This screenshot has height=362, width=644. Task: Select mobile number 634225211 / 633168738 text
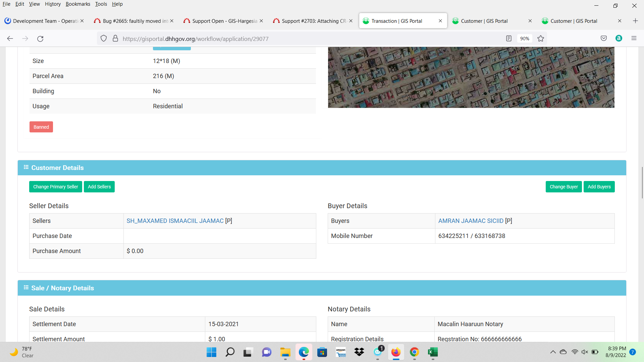[472, 236]
